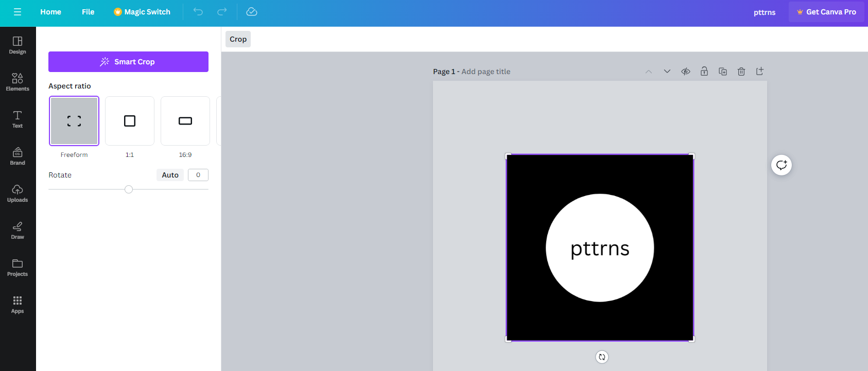Duplicate Page 1
The height and width of the screenshot is (371, 868).
723,72
